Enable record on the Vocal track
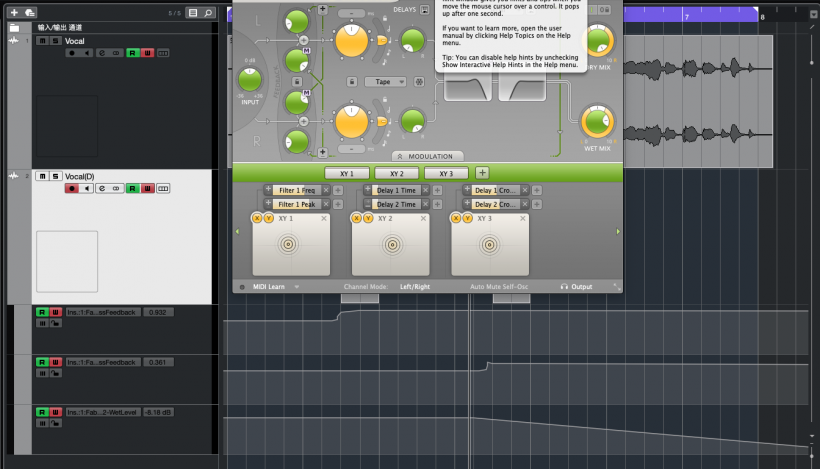This screenshot has height=469, width=820. click(72, 53)
